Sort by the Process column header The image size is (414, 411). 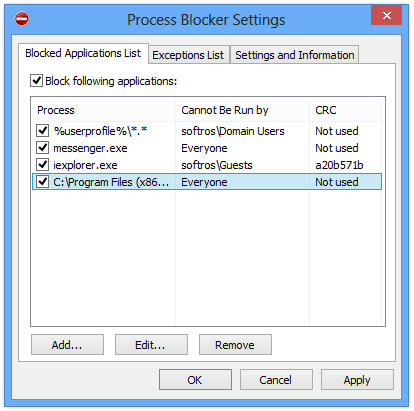click(x=103, y=110)
